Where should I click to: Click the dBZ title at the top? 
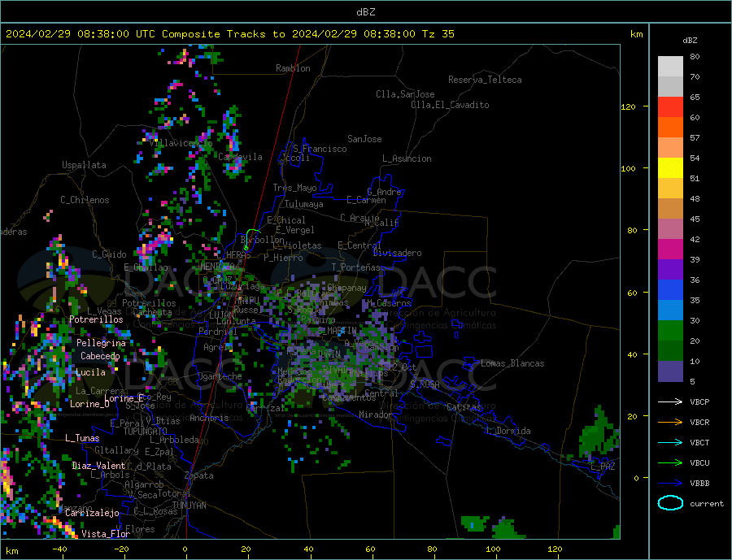365,12
